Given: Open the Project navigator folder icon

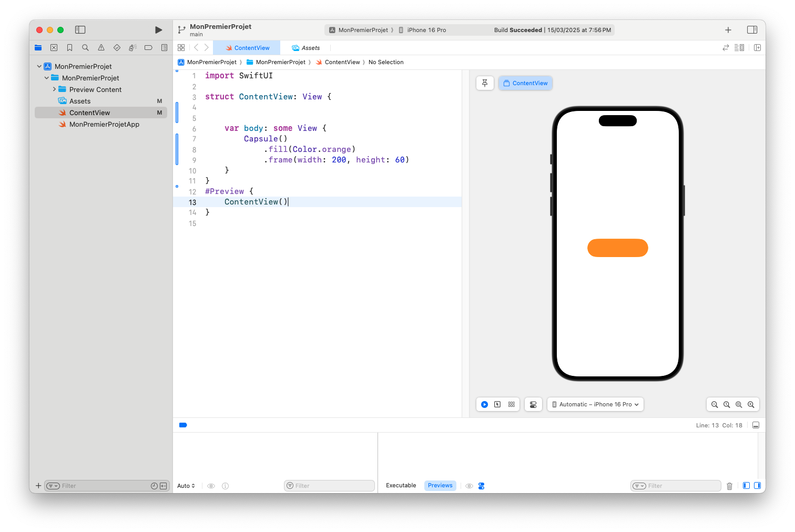Looking at the screenshot, I should (38, 48).
